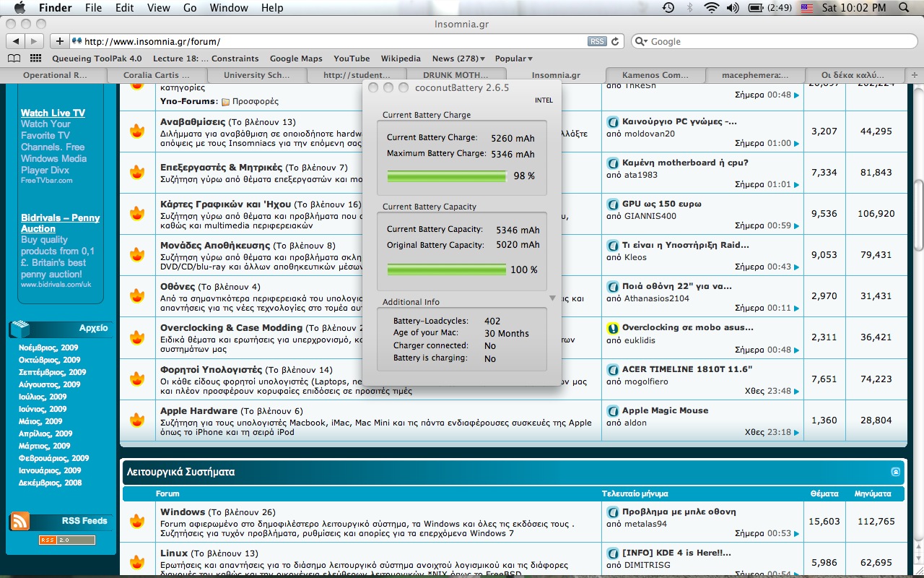Switch to the Operational R... tab

click(x=56, y=75)
